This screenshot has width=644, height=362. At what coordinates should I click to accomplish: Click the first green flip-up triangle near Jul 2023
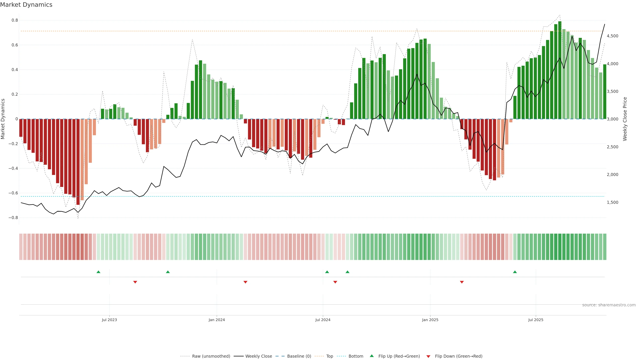[98, 272]
